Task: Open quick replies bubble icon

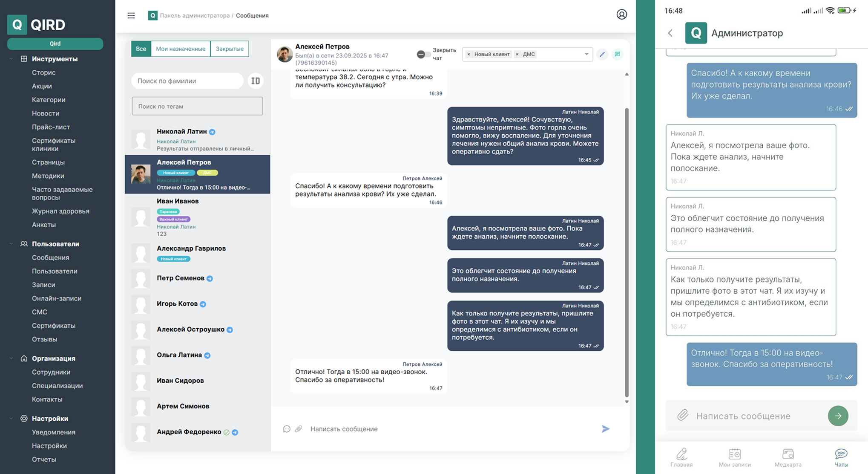Action: click(287, 429)
